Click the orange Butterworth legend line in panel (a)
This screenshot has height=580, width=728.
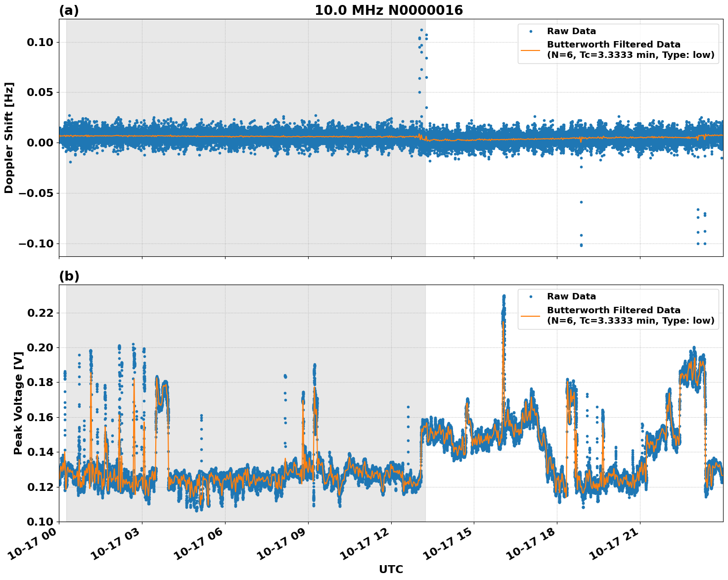click(531, 50)
